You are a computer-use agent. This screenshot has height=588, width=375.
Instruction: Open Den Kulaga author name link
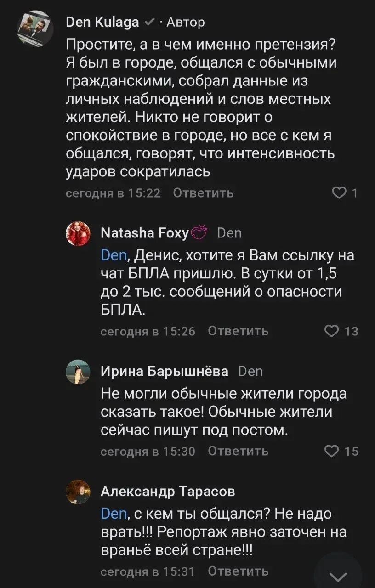[x=103, y=22]
